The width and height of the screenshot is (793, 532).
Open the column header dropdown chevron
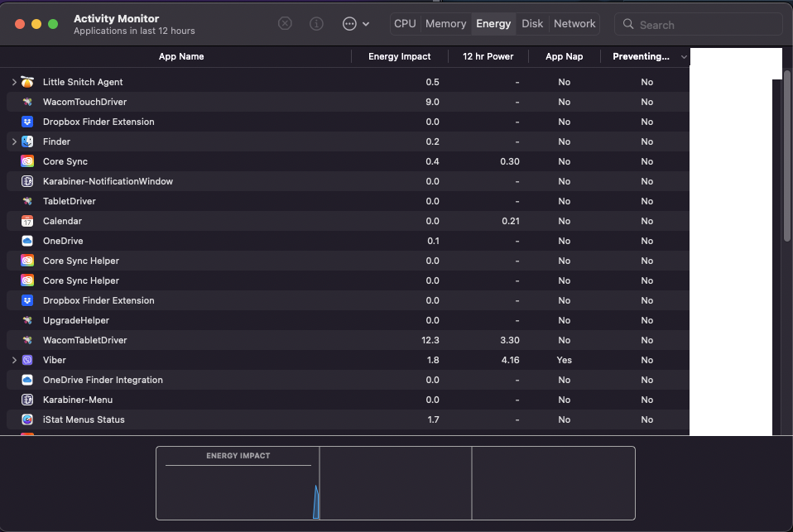pyautogui.click(x=684, y=56)
